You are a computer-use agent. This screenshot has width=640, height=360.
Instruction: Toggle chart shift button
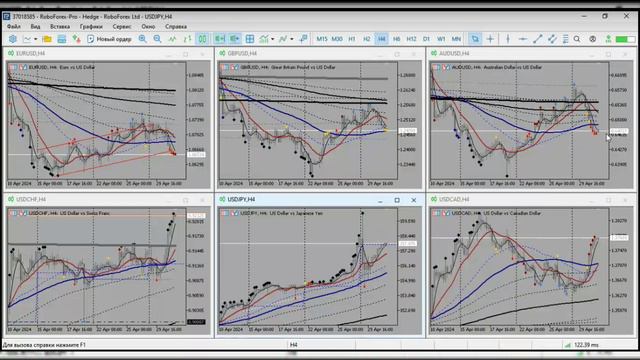click(220, 39)
